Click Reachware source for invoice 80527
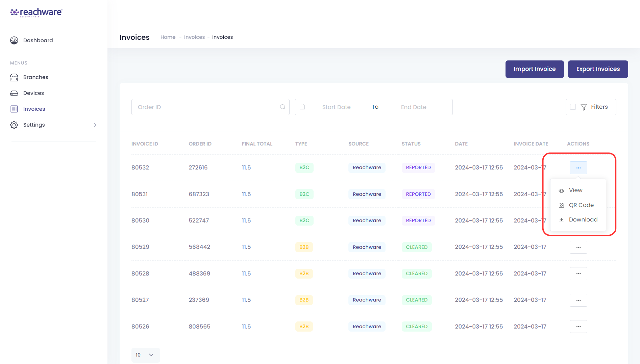Viewport: 640px width, 364px height. tap(367, 300)
